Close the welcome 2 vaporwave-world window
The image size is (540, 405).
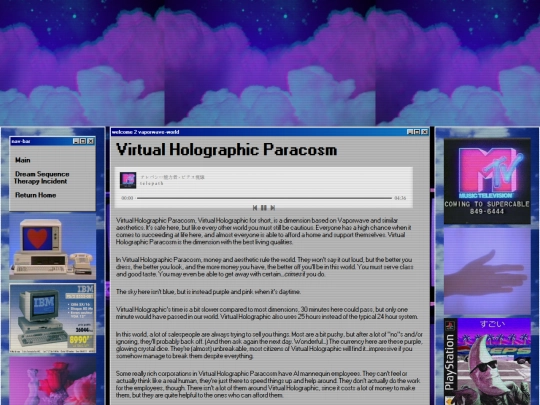click(x=425, y=132)
